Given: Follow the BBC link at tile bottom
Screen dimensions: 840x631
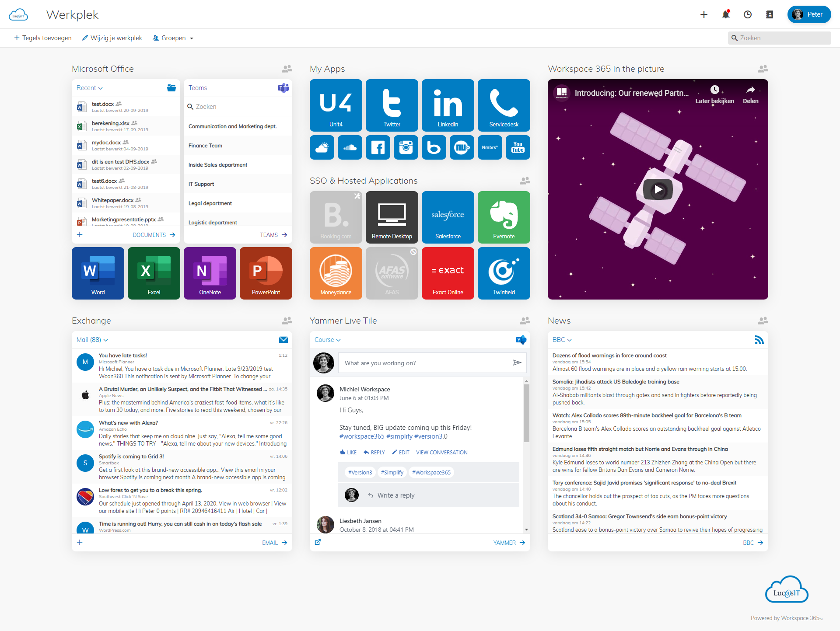Looking at the screenshot, I should pos(753,543).
